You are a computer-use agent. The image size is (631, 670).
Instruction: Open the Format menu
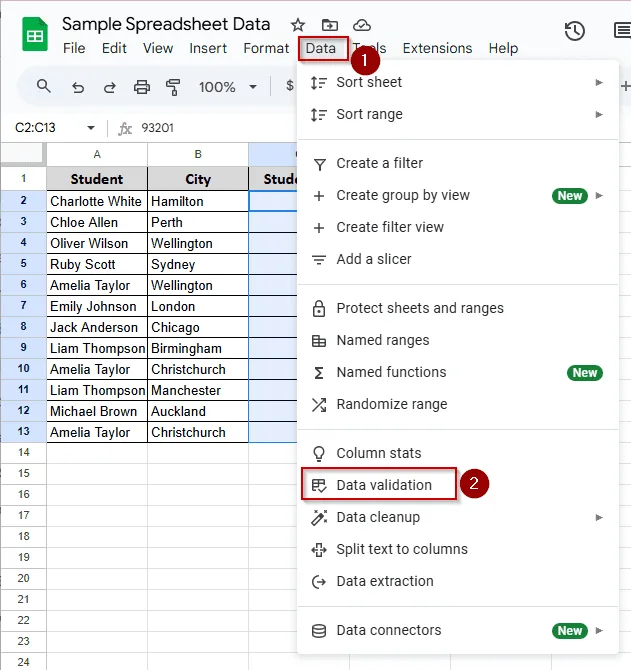(x=266, y=48)
